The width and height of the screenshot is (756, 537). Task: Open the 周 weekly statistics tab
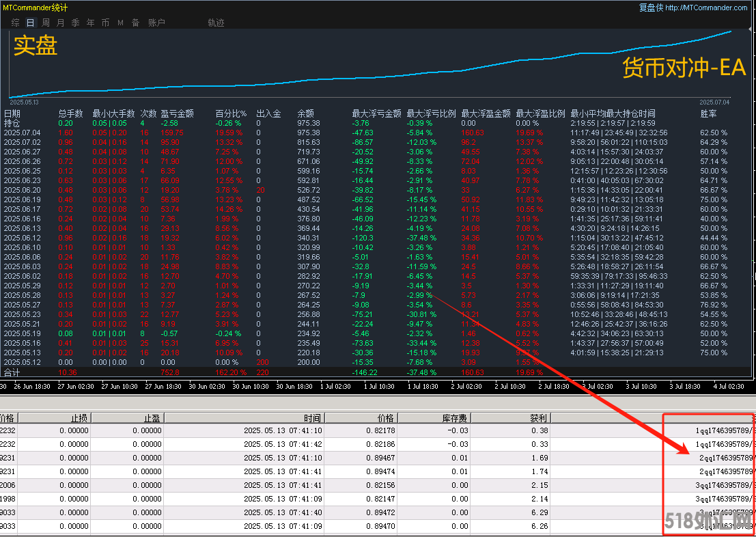pos(46,23)
